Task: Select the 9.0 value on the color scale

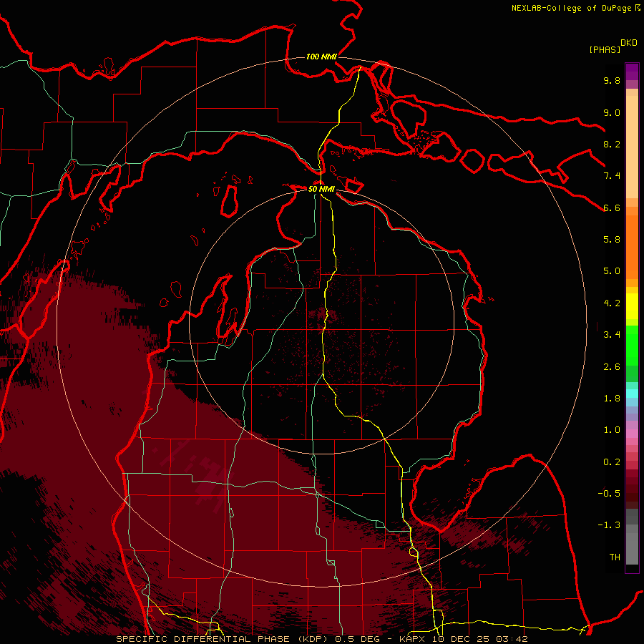Action: tap(612, 112)
